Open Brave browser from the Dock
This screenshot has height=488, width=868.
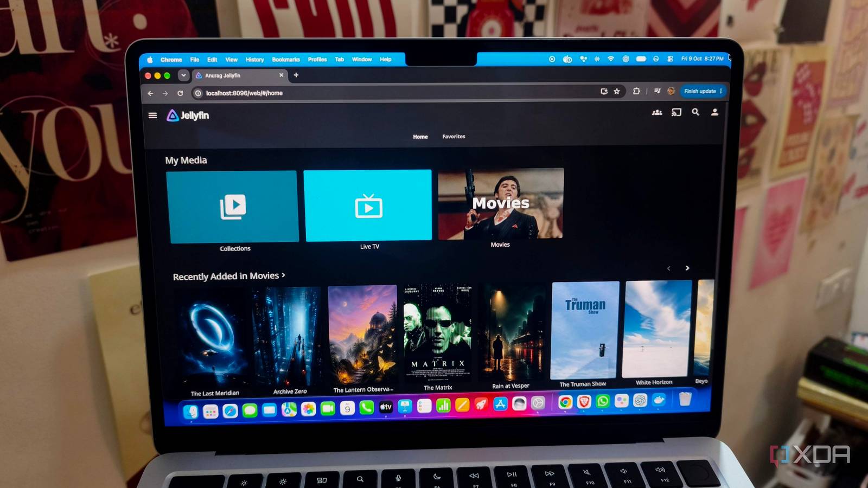point(584,402)
